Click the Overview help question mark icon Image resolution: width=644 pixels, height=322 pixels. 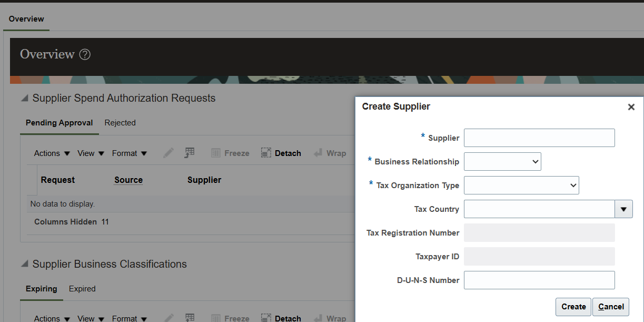click(x=85, y=54)
